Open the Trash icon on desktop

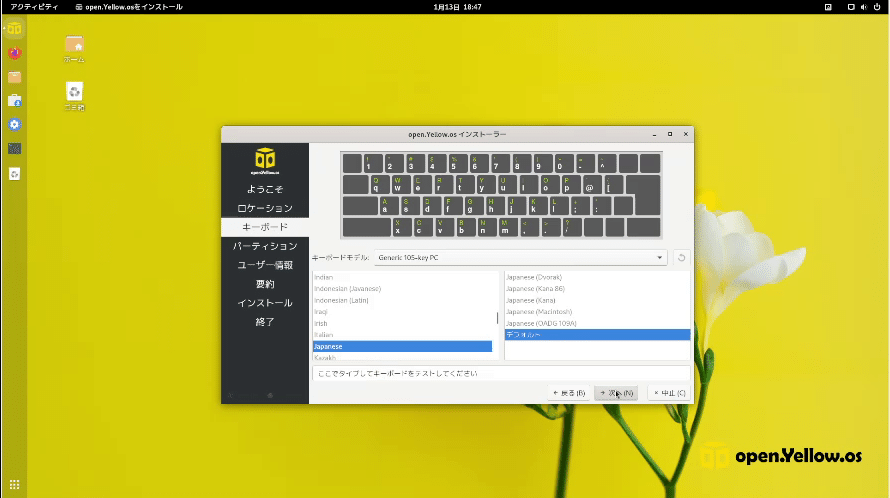74,96
